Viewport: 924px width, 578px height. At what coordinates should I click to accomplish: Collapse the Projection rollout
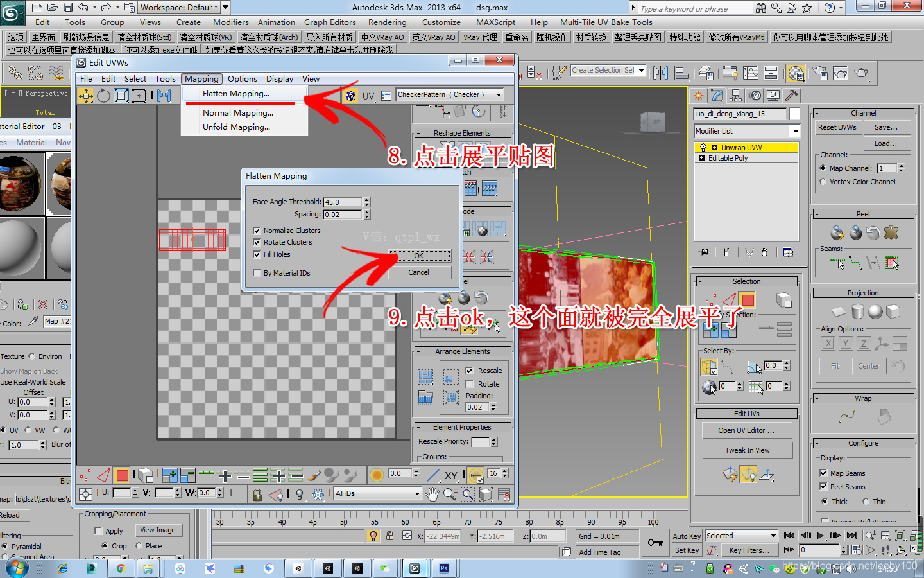click(817, 293)
